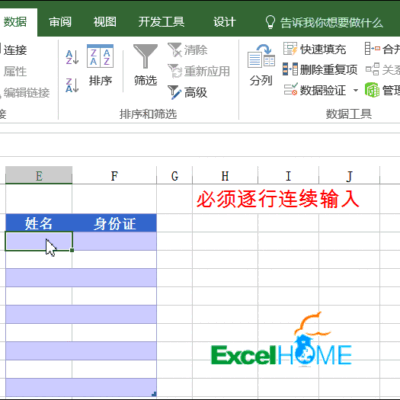Click the 属性 properties button
Viewport: 400px width, 400px height.
point(15,71)
